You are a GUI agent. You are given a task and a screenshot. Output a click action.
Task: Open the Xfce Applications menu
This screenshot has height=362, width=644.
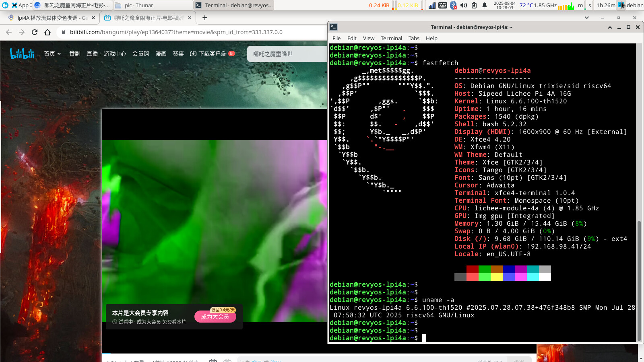click(x=19, y=5)
